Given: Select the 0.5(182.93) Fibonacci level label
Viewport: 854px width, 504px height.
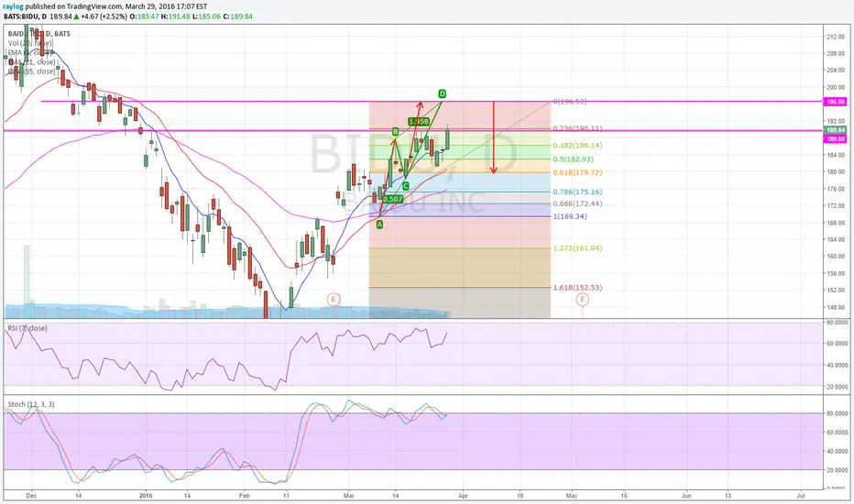Looking at the screenshot, I should click(573, 159).
